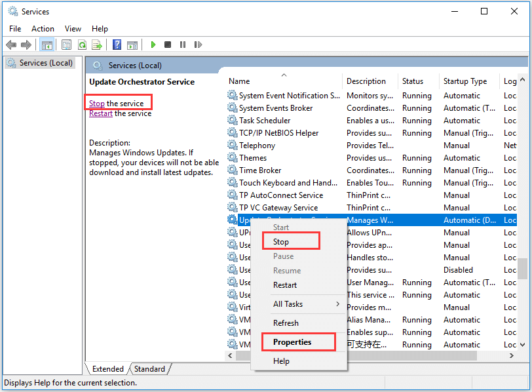Open the Action menu
This screenshot has width=532, height=392.
(x=43, y=28)
